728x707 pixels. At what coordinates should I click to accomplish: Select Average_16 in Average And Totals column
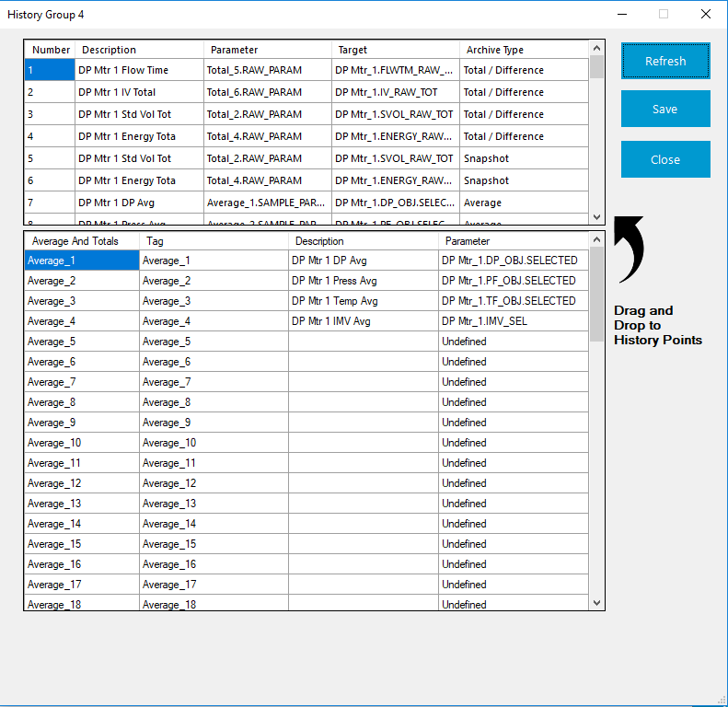click(x=82, y=564)
